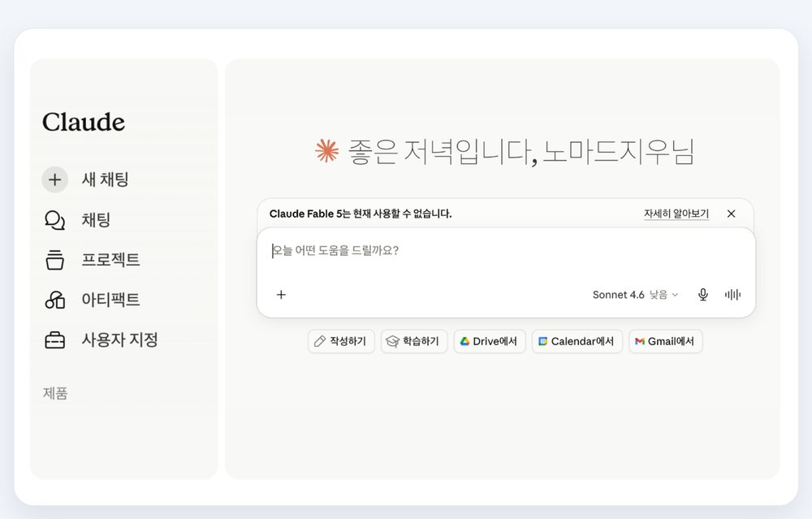The width and height of the screenshot is (812, 519).
Task: Click the 사용자 지정 briefcase icon
Action: tap(55, 340)
